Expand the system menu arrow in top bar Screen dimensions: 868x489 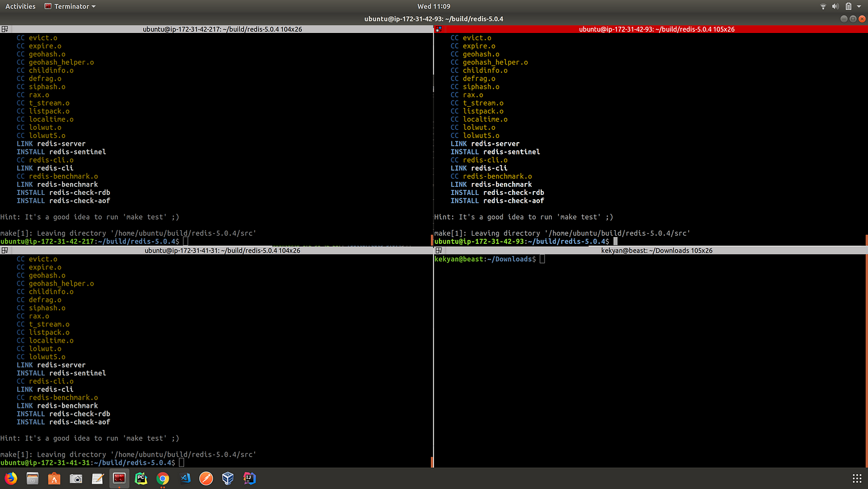click(859, 6)
